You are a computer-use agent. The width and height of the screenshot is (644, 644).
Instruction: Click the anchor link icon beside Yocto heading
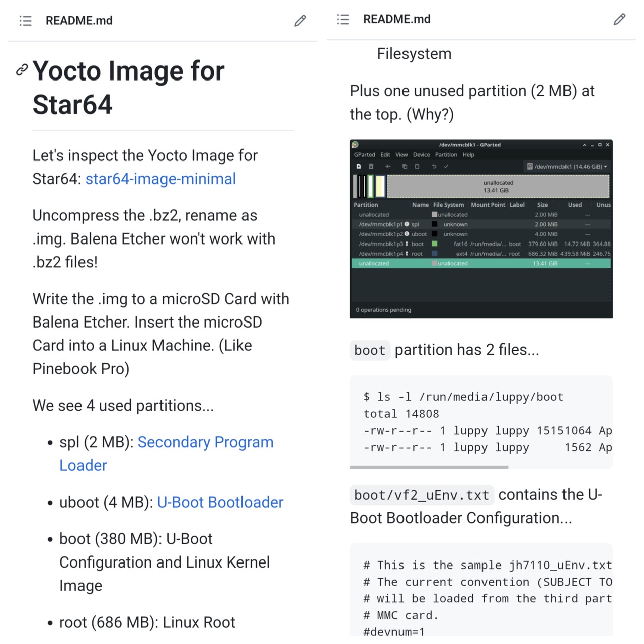[22, 70]
